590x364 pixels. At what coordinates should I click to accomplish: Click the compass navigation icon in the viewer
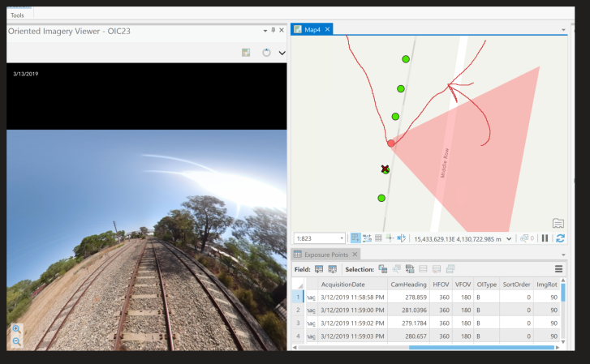(266, 53)
